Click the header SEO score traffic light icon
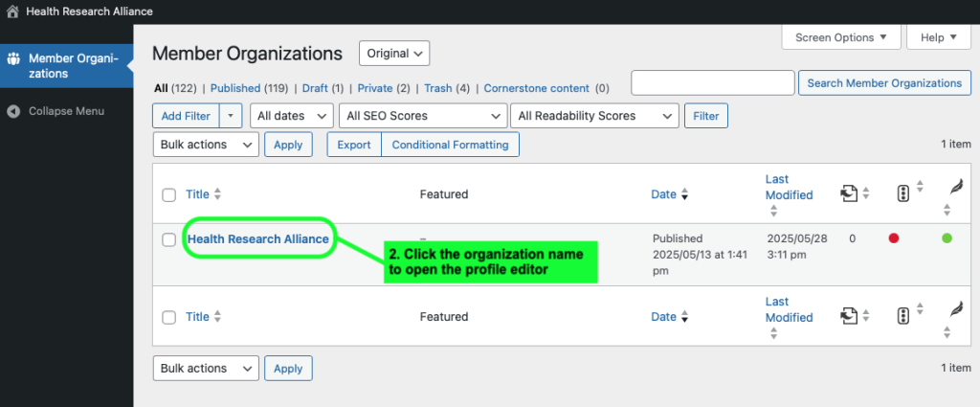 902,194
